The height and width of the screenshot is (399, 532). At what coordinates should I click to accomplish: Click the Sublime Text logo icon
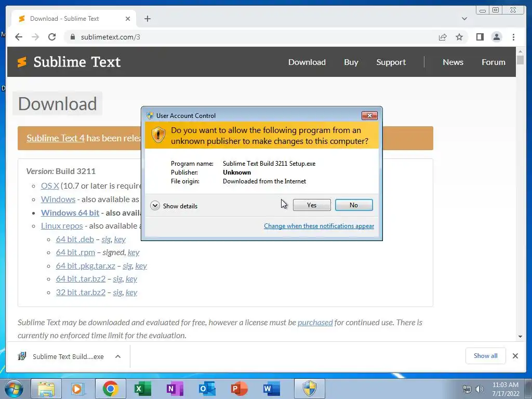tap(22, 62)
